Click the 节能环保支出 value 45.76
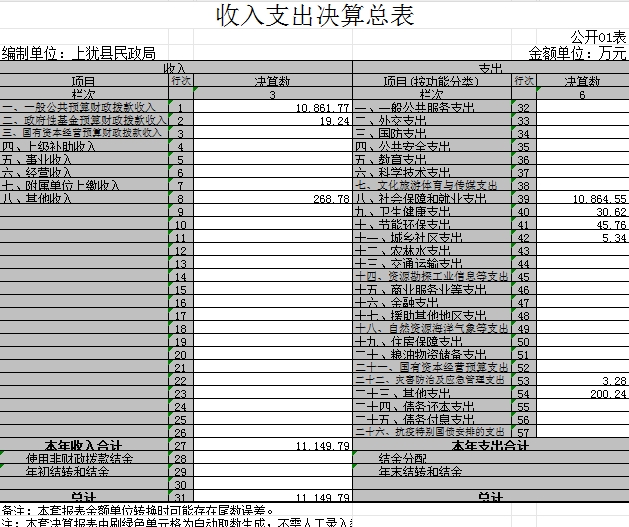629x527 pixels. [582, 225]
